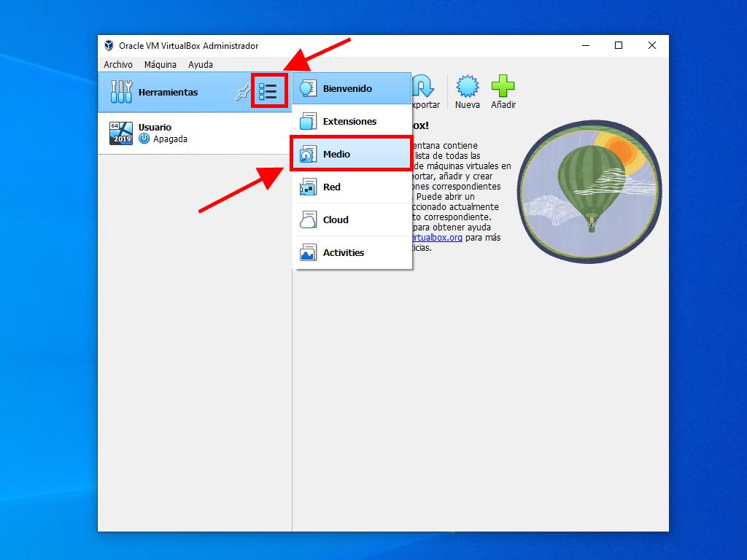
Task: Close the VirtualBox Administrador window
Action: coord(651,45)
